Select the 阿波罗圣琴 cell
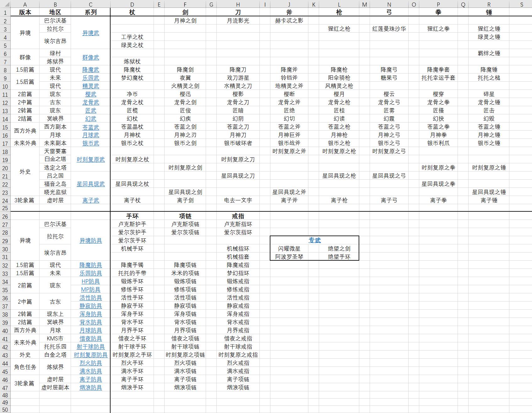Screen dimensions: 532x413 (x=289, y=257)
